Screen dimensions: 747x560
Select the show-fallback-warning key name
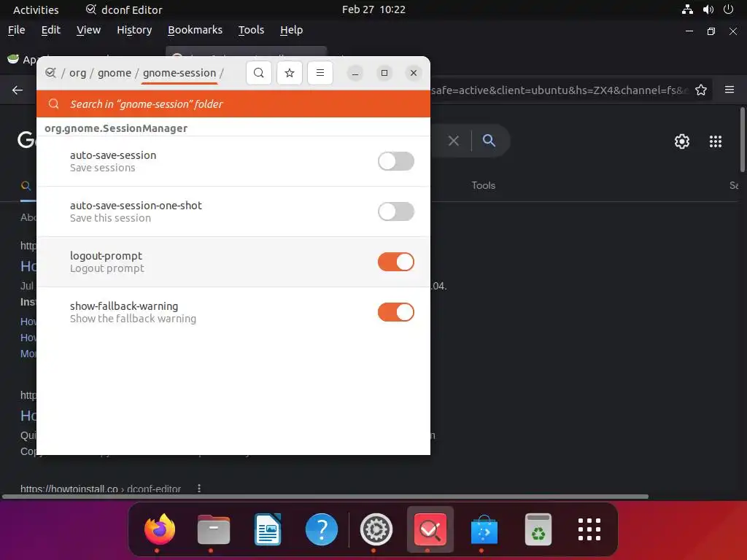124,306
